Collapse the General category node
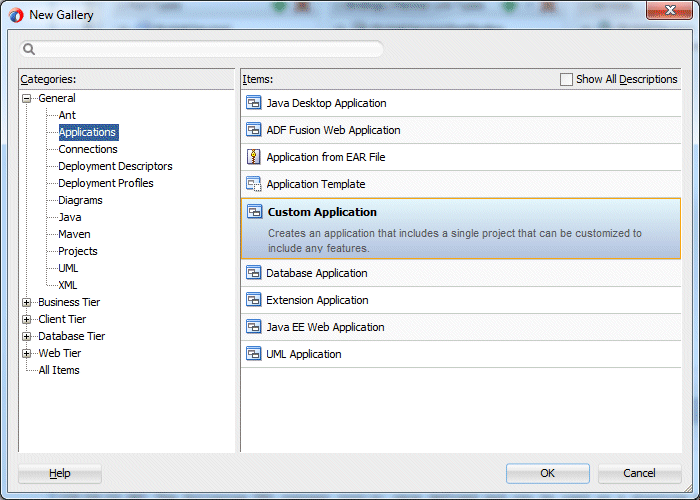700x500 pixels. pos(27,98)
